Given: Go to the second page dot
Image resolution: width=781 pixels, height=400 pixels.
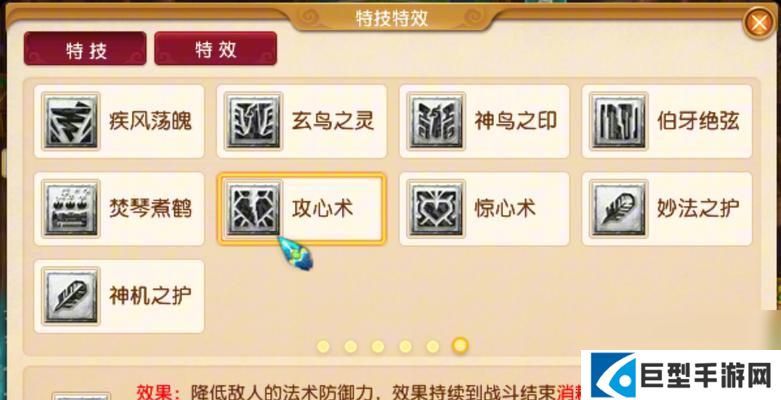Looking at the screenshot, I should [351, 346].
